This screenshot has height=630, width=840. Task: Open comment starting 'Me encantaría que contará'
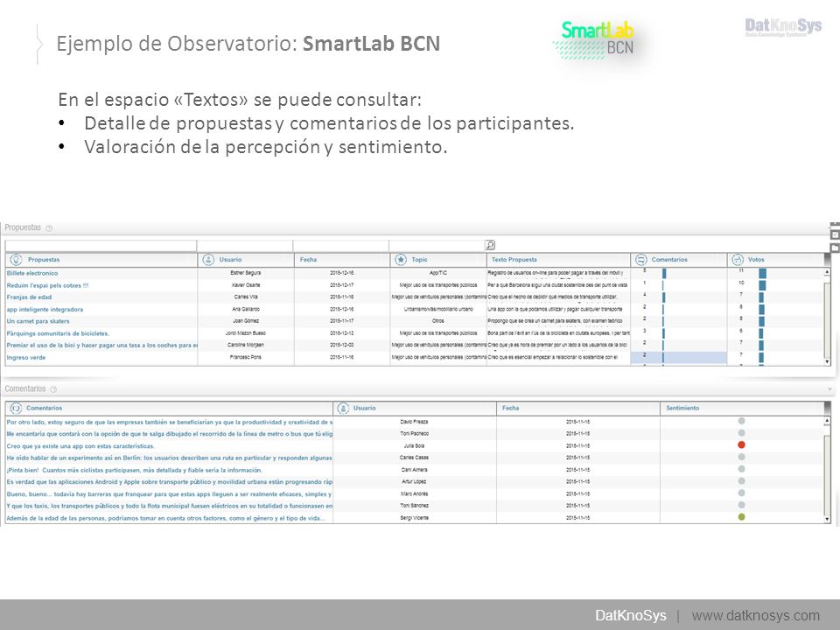[x=169, y=434]
